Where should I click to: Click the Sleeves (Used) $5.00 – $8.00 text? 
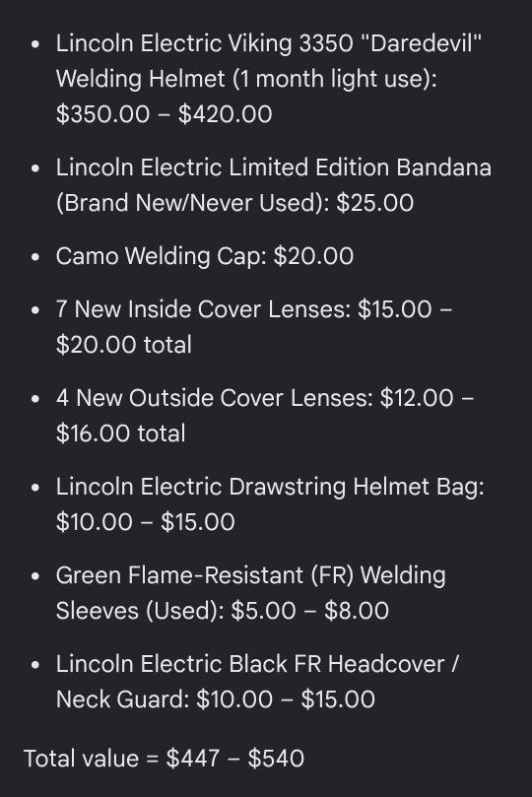(223, 611)
